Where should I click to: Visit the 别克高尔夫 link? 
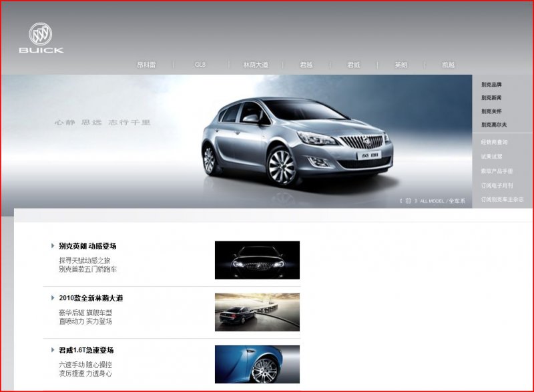[x=494, y=125]
